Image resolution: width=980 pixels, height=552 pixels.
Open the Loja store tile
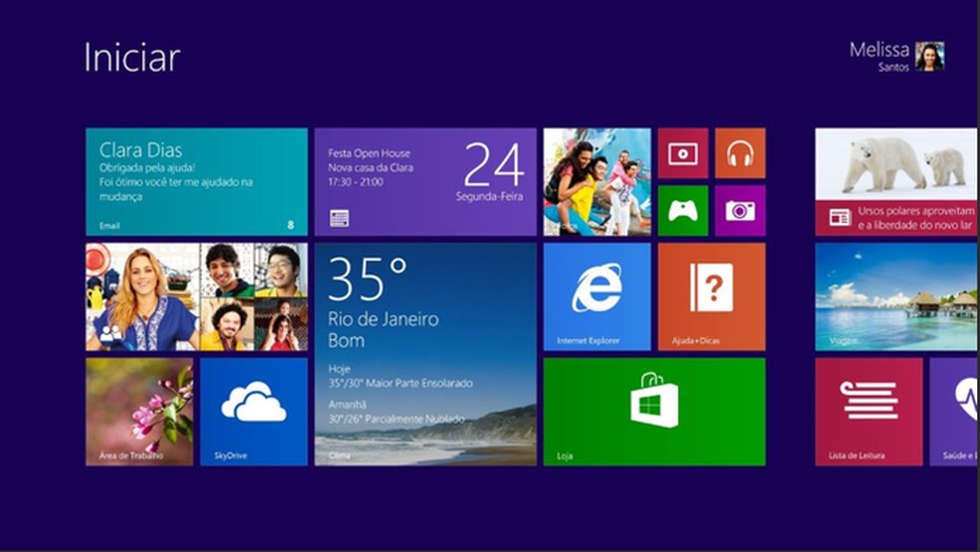click(x=654, y=412)
